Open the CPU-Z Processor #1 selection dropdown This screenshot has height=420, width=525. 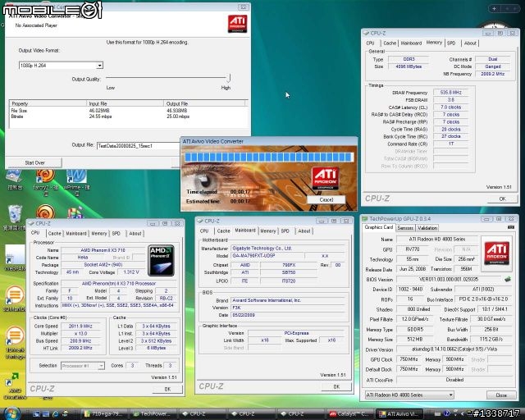[x=101, y=366]
